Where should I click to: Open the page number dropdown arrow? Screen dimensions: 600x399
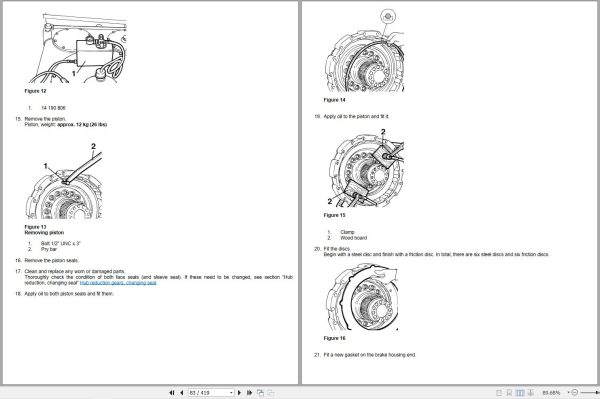tap(231, 392)
